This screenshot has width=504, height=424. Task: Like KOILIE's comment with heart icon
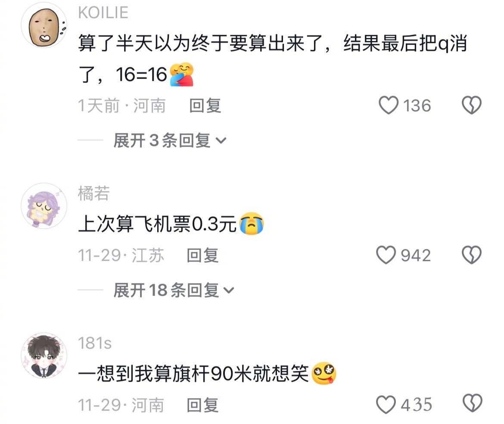389,105
